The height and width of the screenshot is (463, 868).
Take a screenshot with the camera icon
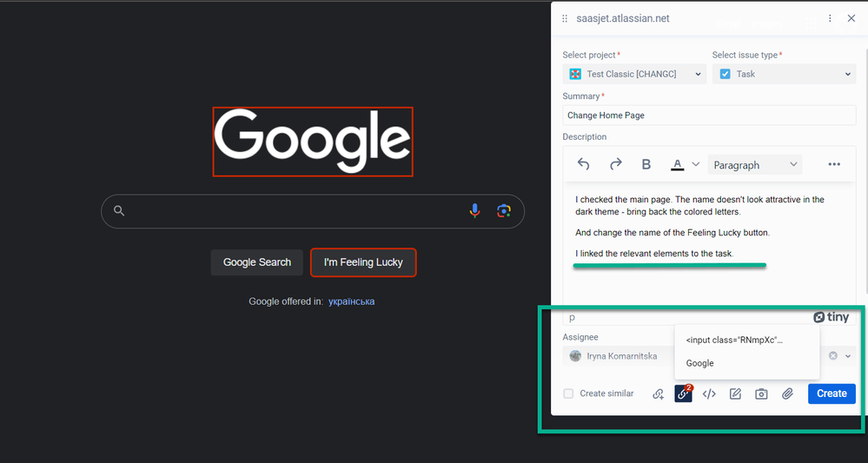tap(762, 394)
